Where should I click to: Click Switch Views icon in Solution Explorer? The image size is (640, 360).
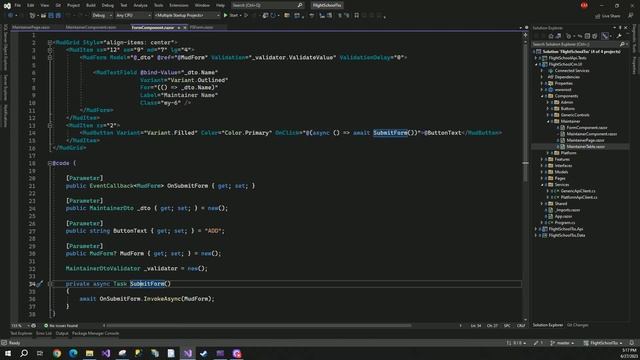[x=558, y=36]
